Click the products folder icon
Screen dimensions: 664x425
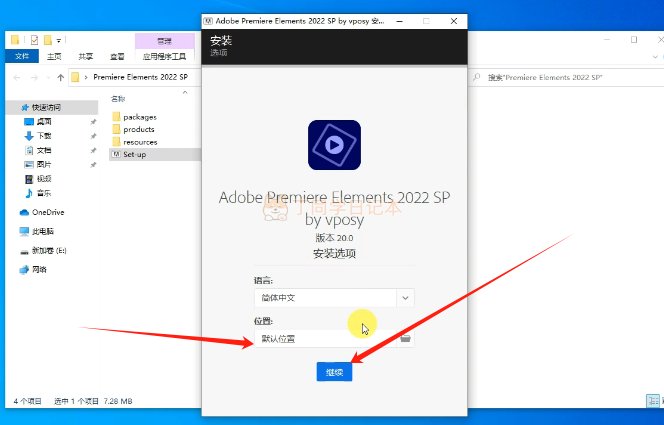pyautogui.click(x=116, y=129)
